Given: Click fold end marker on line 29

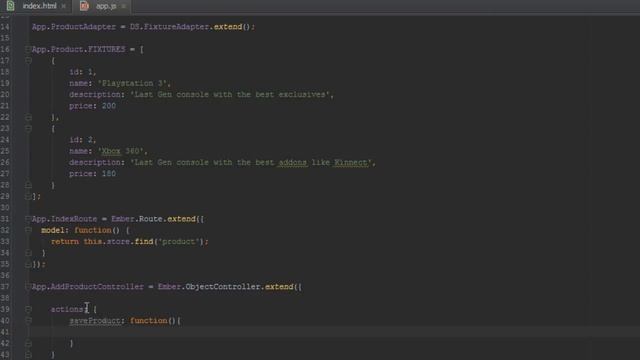Looking at the screenshot, I should pos(28,196).
